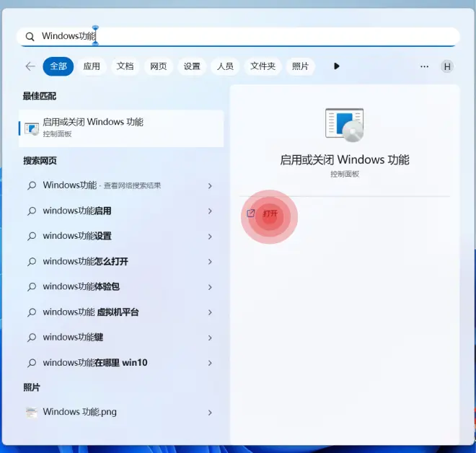Expand chevron beside windows功能设置
The image size is (476, 453).
[x=210, y=237]
